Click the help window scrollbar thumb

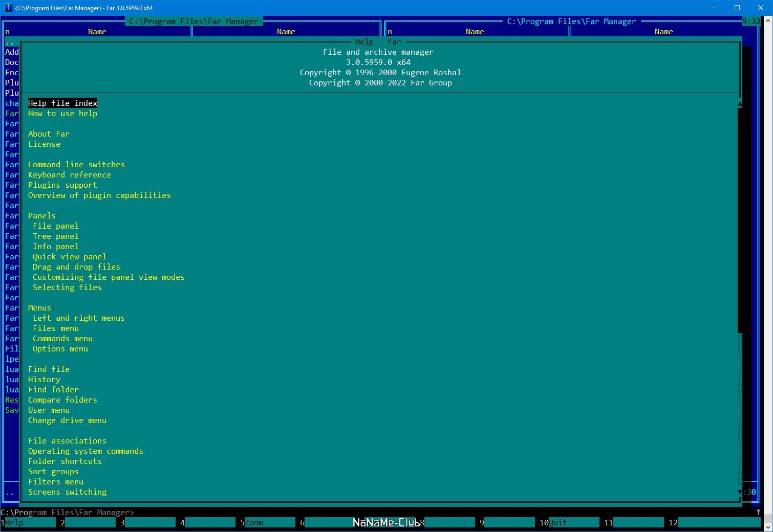click(740, 221)
